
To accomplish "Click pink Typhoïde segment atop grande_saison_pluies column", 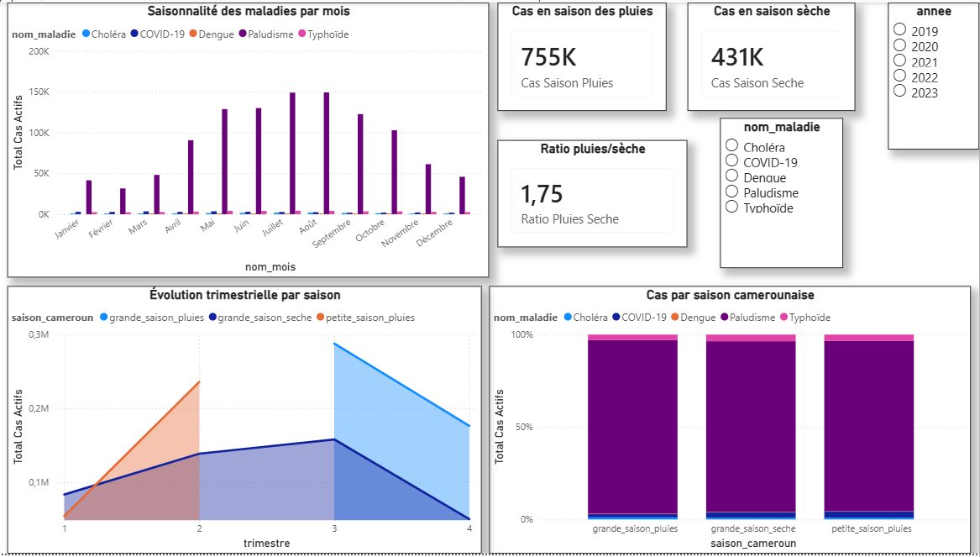I will coord(632,337).
